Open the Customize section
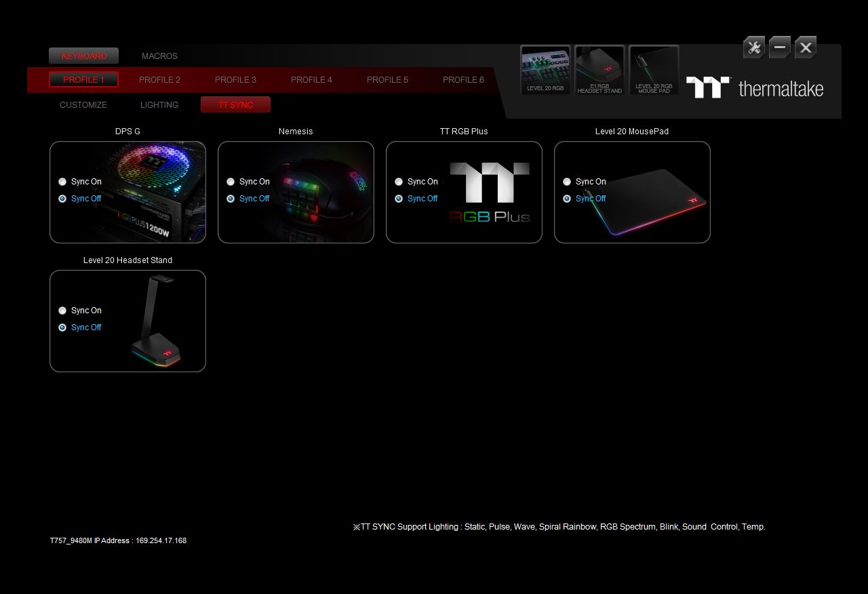Image resolution: width=868 pixels, height=594 pixels. click(83, 104)
